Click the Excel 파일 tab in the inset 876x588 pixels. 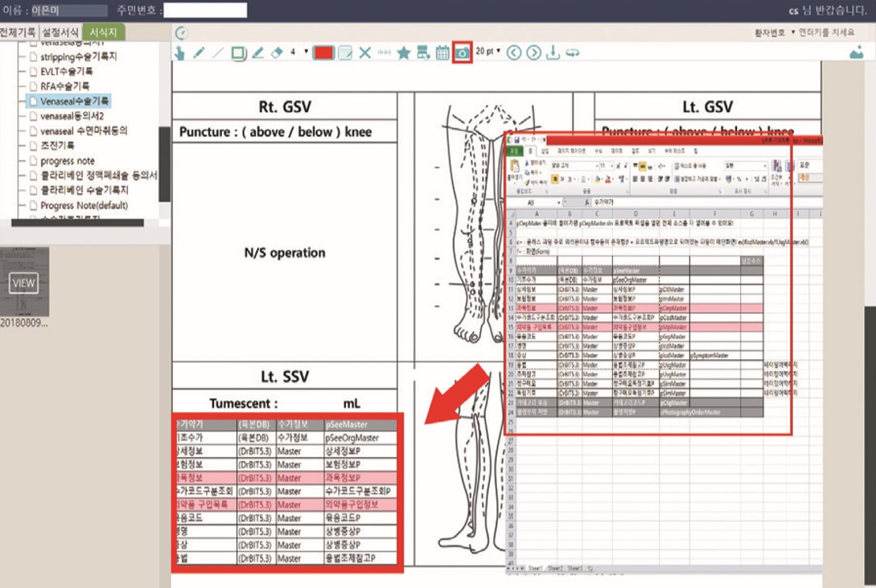(514, 152)
